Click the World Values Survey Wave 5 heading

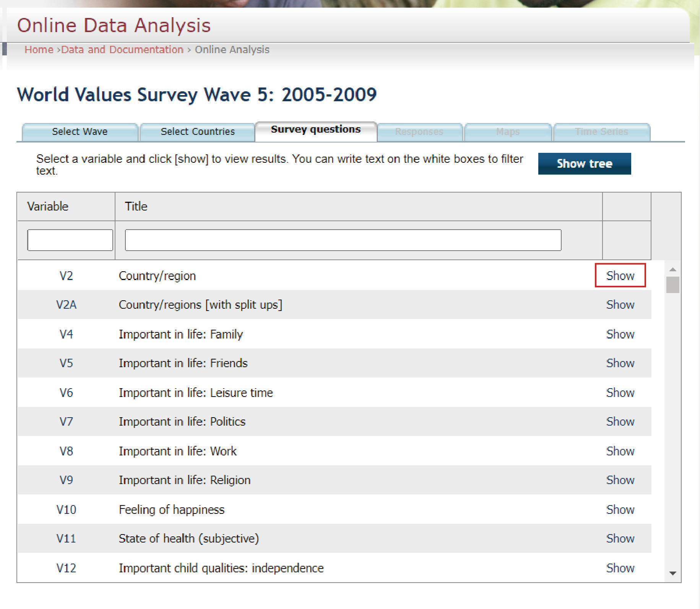coord(197,94)
